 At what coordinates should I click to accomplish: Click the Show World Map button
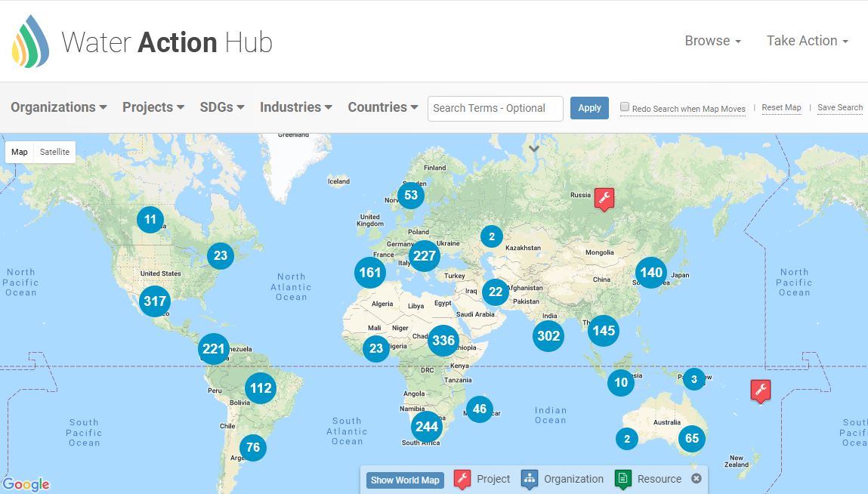(405, 480)
